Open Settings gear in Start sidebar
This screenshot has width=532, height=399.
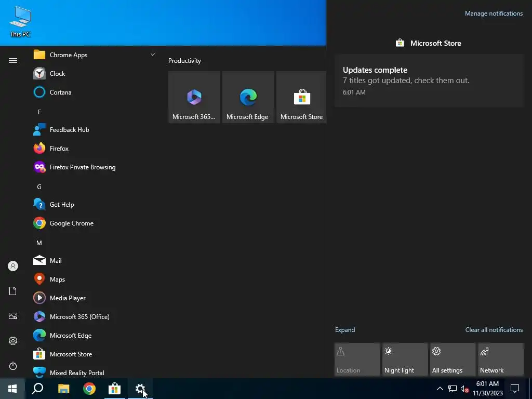click(13, 341)
